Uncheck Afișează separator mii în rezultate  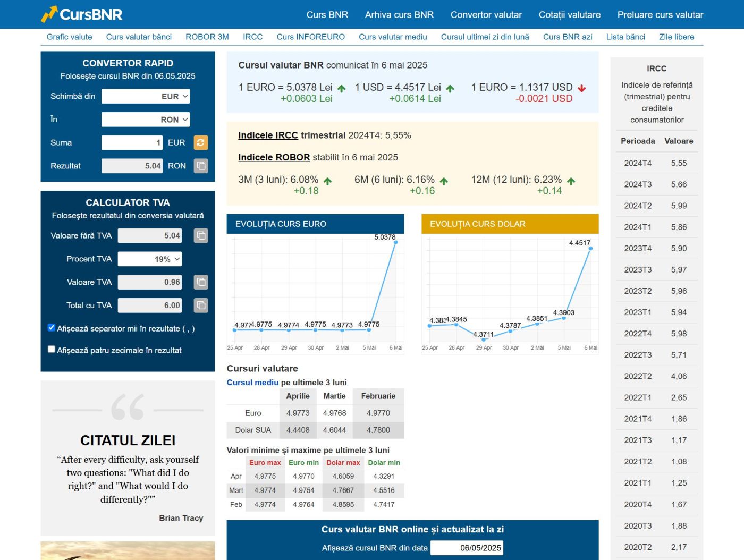(x=52, y=328)
